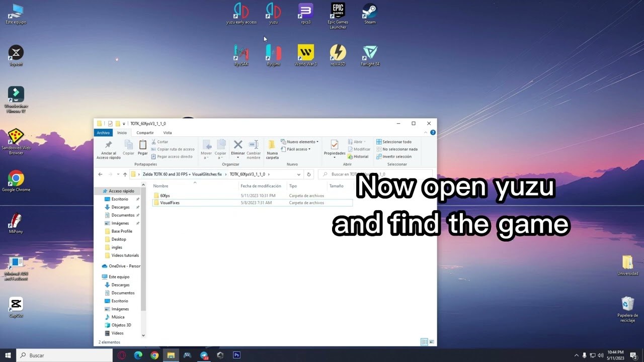Screen dimensions: 644x362
Task: Open recent locations dropdown arrow
Action: pyautogui.click(x=118, y=174)
